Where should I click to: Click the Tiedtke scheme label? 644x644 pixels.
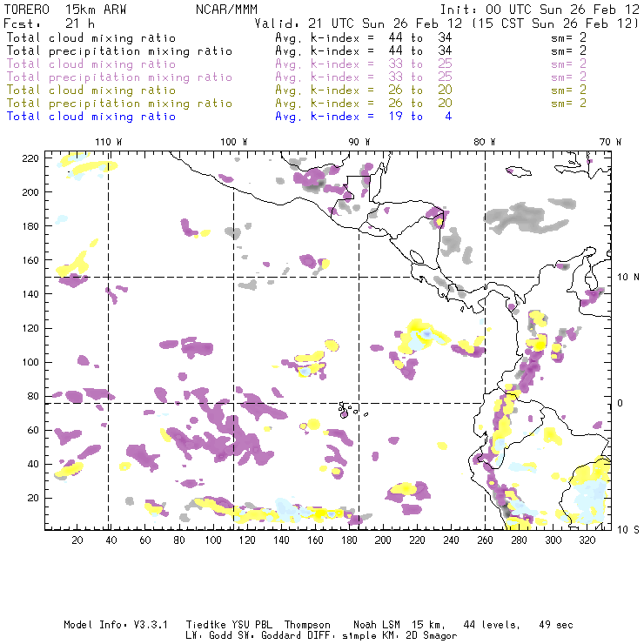(x=205, y=625)
